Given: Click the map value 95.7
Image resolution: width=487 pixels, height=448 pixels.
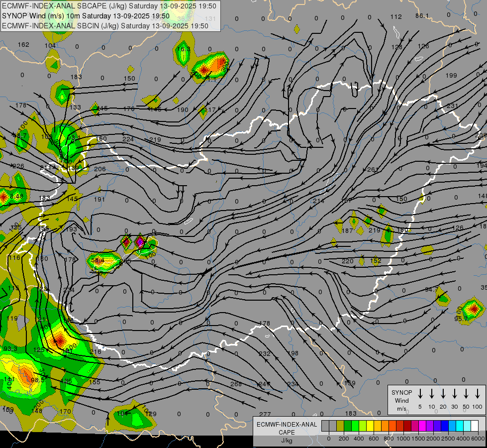Looking at the screenshot, I should coord(461,319).
